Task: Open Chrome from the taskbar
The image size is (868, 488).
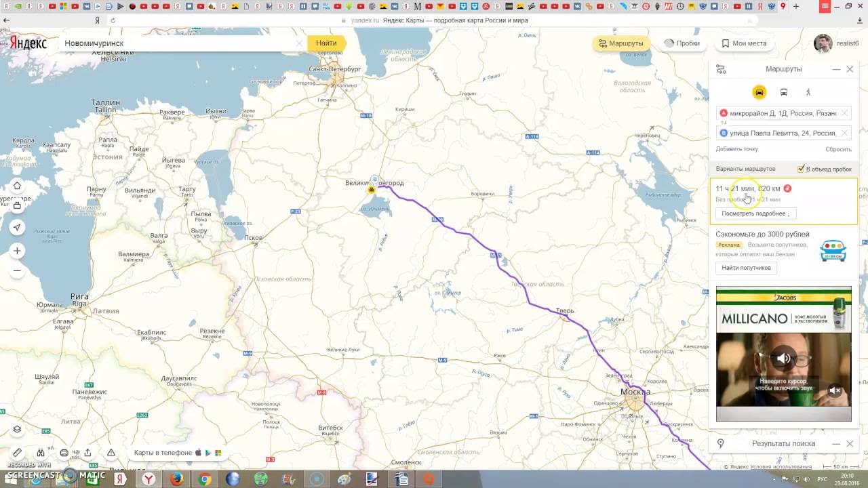Action: point(204,479)
